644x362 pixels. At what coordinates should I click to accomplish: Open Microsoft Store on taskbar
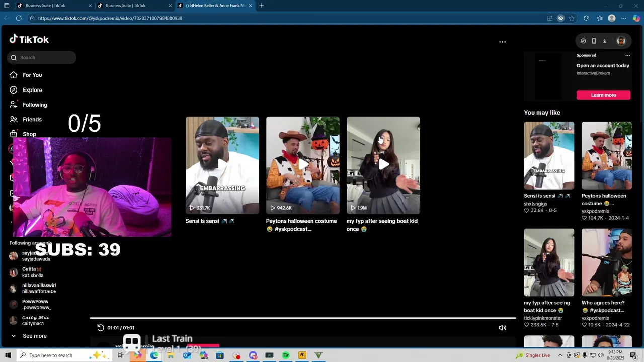click(220, 355)
